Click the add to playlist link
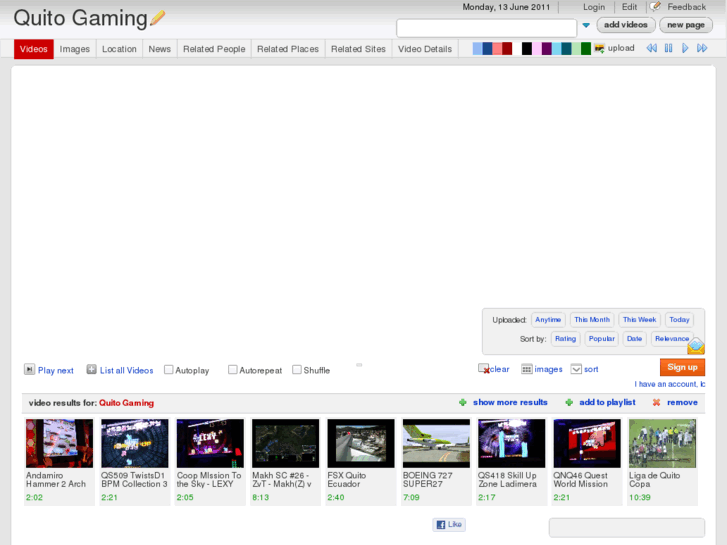Screen dimensions: 727x545 [607, 402]
